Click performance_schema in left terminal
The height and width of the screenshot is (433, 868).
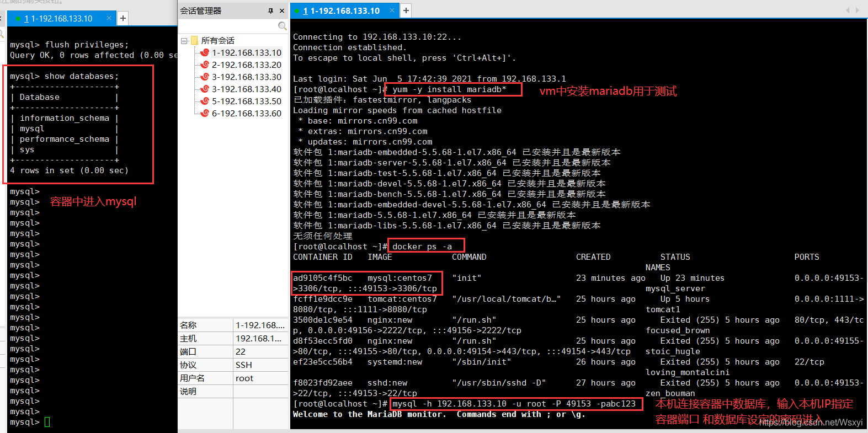pyautogui.click(x=65, y=139)
